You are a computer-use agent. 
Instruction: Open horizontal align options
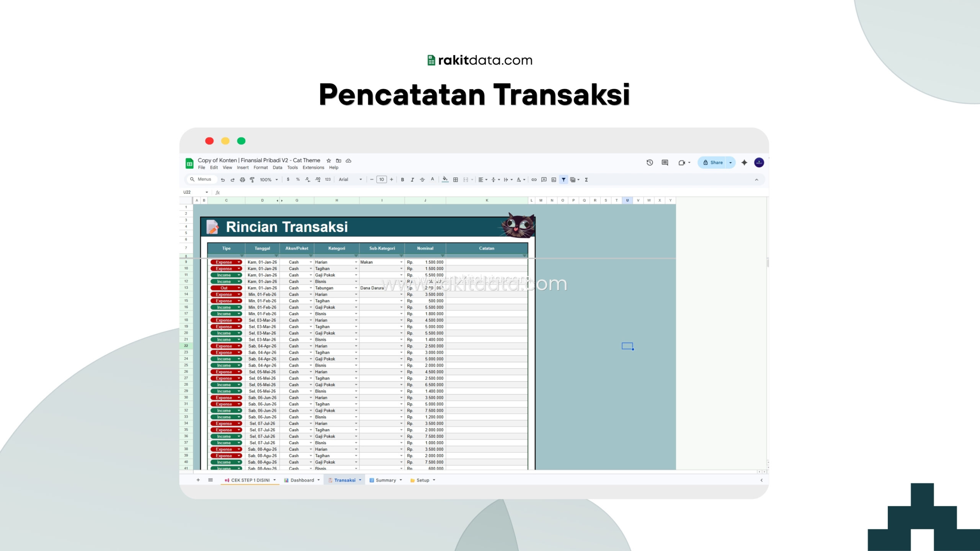pos(483,179)
